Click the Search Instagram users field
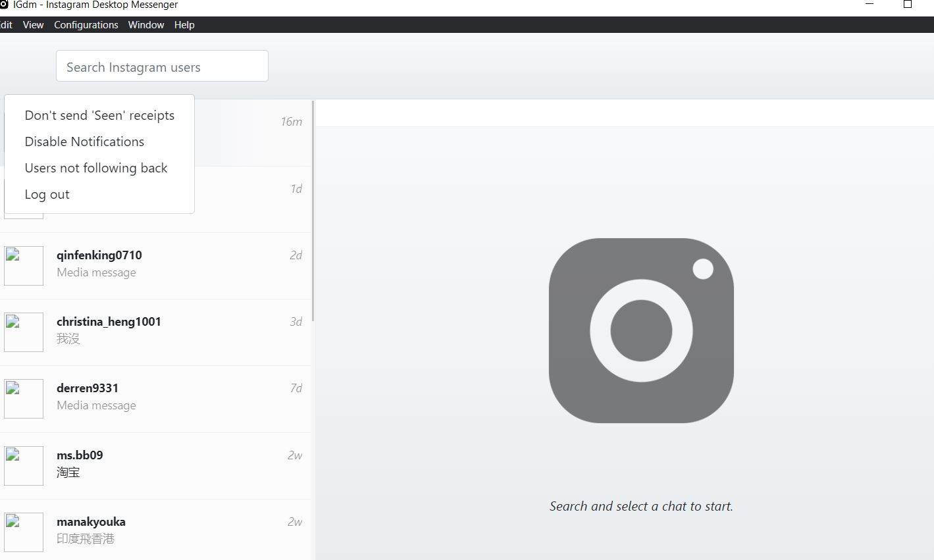This screenshot has height=560, width=934. click(162, 66)
